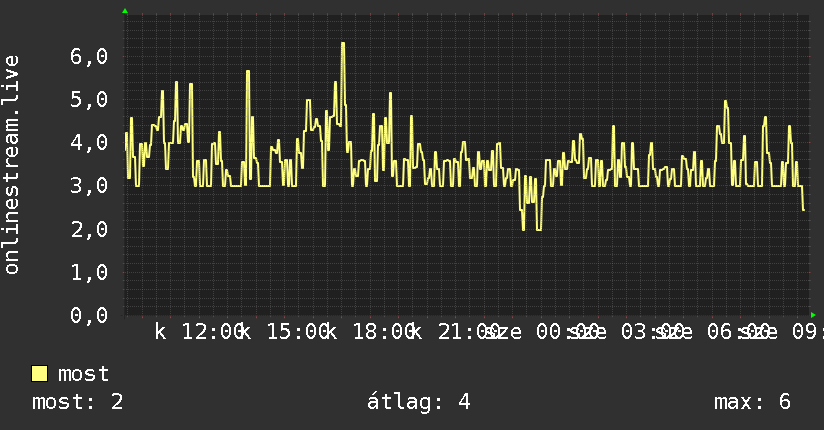The width and height of the screenshot is (824, 430).
Task: Click the green arrow atop the y-axis
Action: click(125, 11)
